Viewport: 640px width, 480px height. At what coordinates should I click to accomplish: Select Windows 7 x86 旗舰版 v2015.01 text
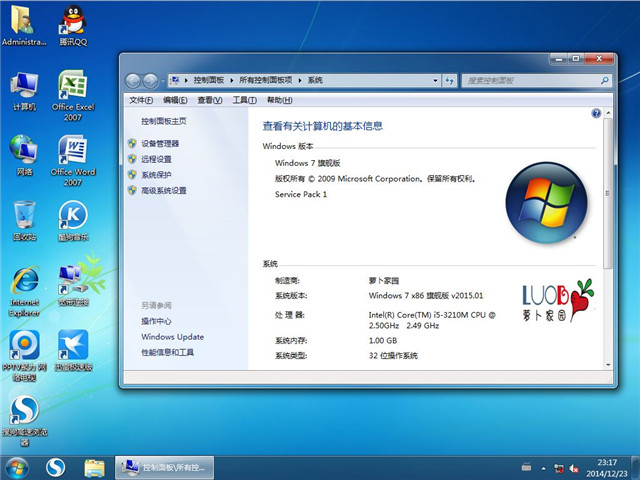pos(426,296)
